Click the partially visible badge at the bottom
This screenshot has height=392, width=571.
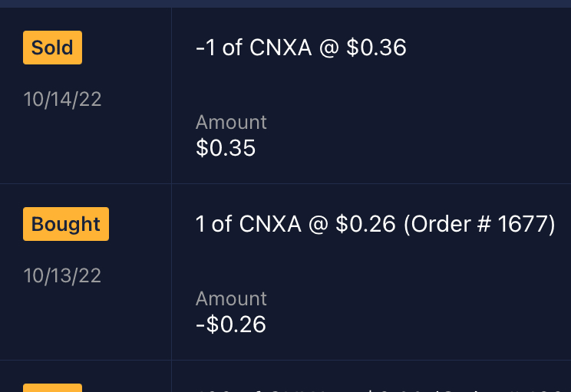pyautogui.click(x=52, y=387)
